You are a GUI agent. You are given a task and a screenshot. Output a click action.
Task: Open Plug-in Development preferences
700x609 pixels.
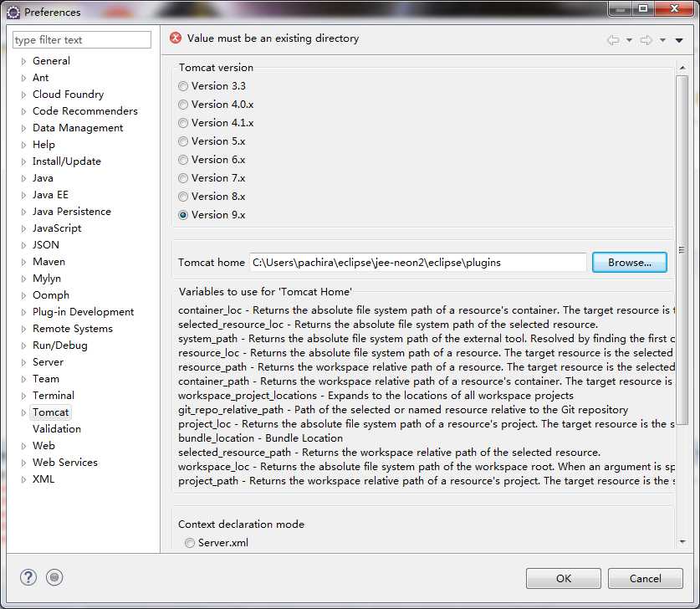click(x=83, y=312)
